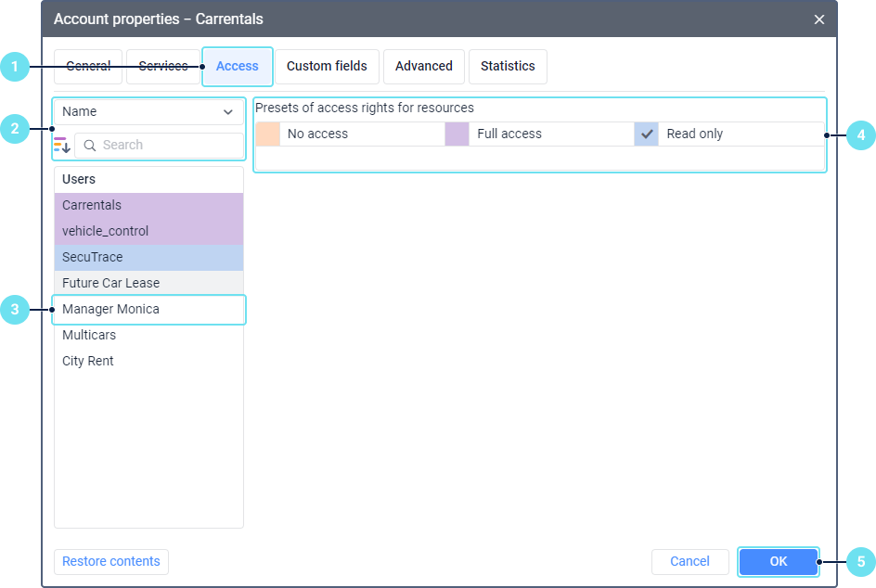The image size is (876, 588).
Task: Click into the user Search field
Action: (167, 146)
